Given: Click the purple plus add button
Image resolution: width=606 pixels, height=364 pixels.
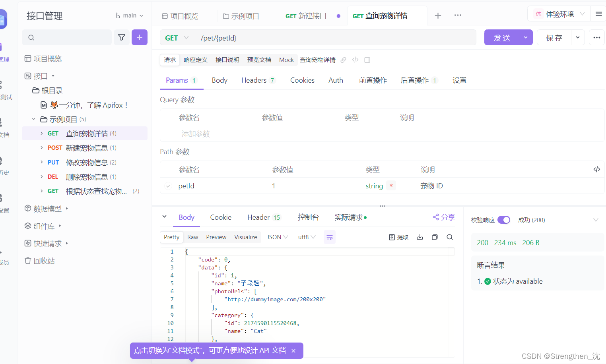Looking at the screenshot, I should (140, 37).
